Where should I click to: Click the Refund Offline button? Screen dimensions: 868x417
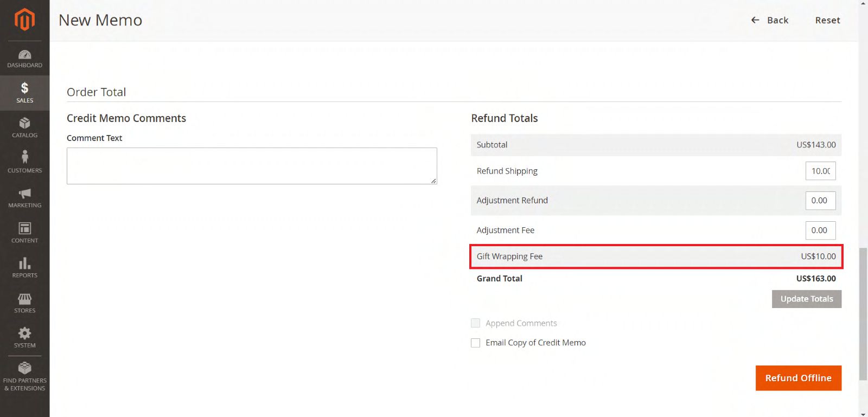pos(798,378)
